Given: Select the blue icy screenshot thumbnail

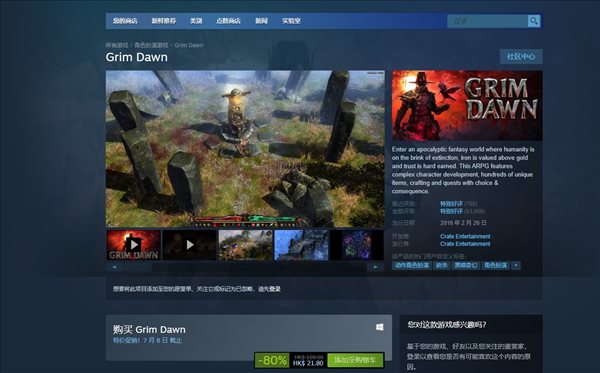Looking at the screenshot, I should click(302, 245).
